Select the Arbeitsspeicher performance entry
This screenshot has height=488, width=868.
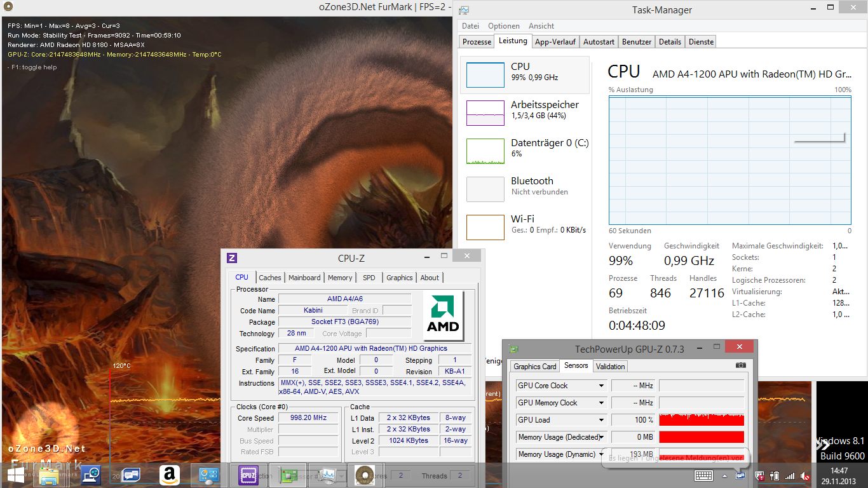(525, 112)
